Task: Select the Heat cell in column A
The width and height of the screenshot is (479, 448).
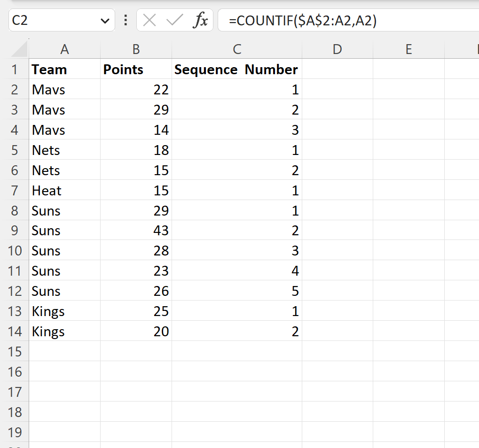Action: pos(64,190)
